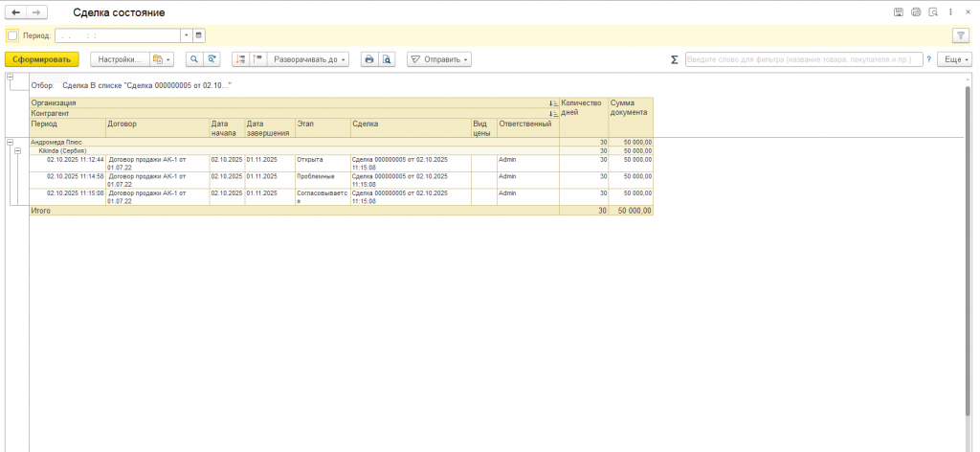Open the Отправить menu
980x452 pixels.
(x=440, y=59)
